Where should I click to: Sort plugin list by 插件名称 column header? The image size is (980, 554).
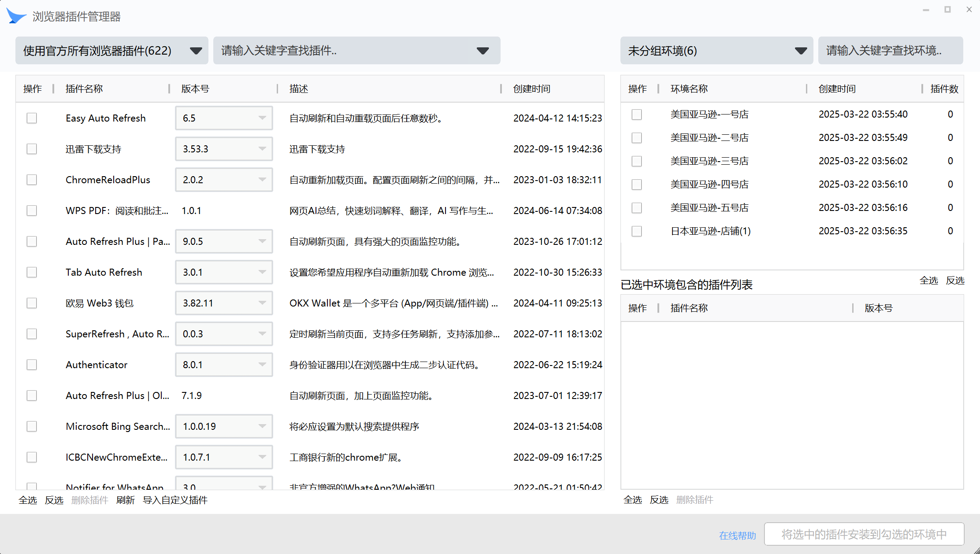[x=84, y=89]
